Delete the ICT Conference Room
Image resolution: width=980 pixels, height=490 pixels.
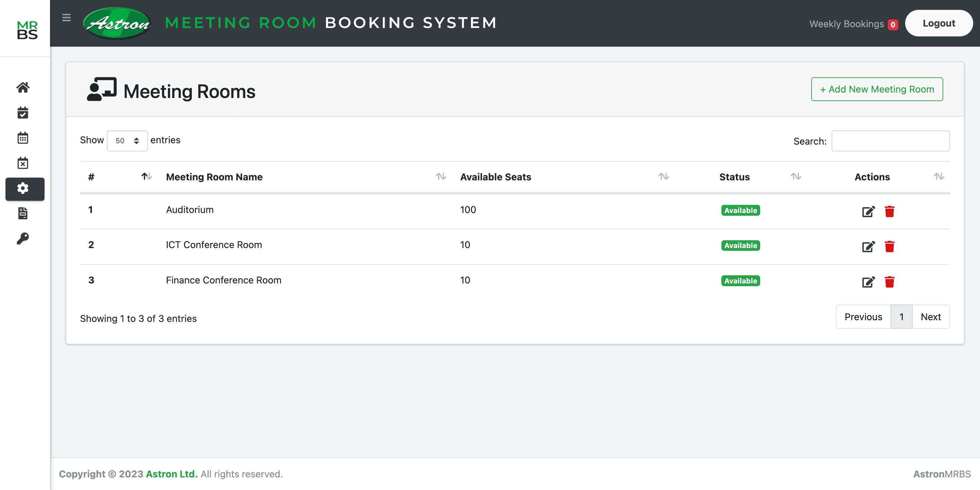click(x=889, y=246)
